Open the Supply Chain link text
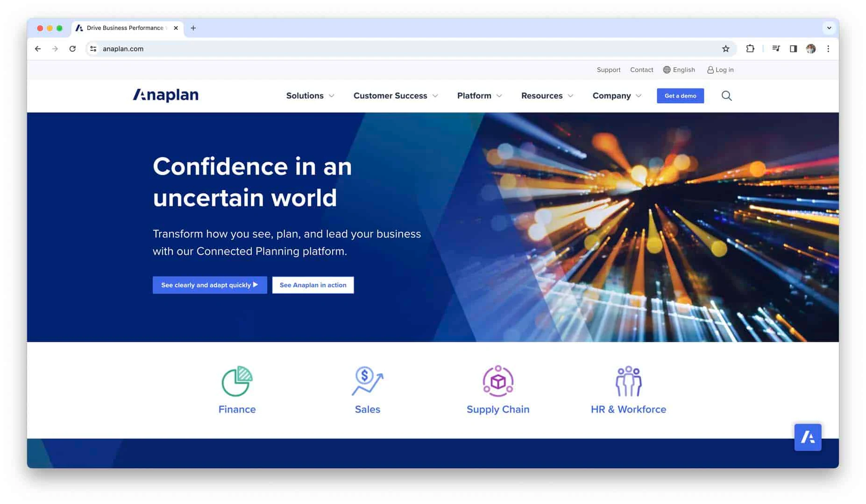 pos(498,409)
